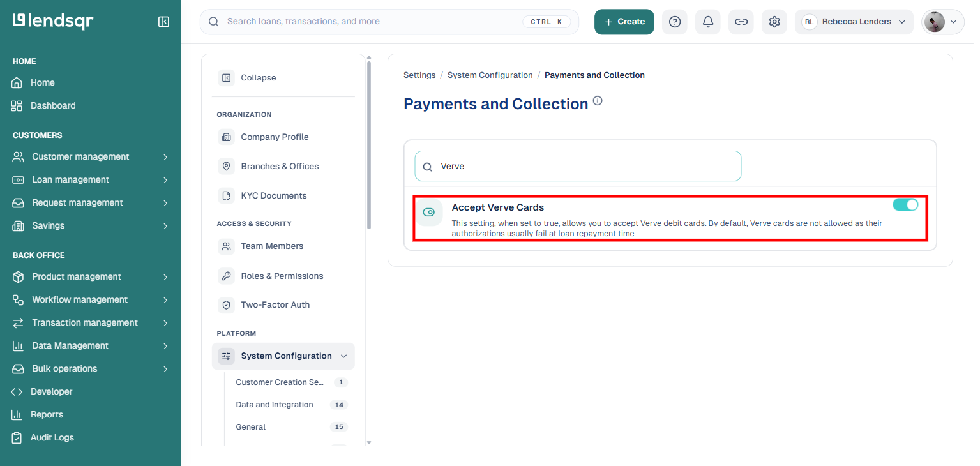Turn off the Accept Verve Cards switch
Screen dimensions: 980x466
click(905, 204)
